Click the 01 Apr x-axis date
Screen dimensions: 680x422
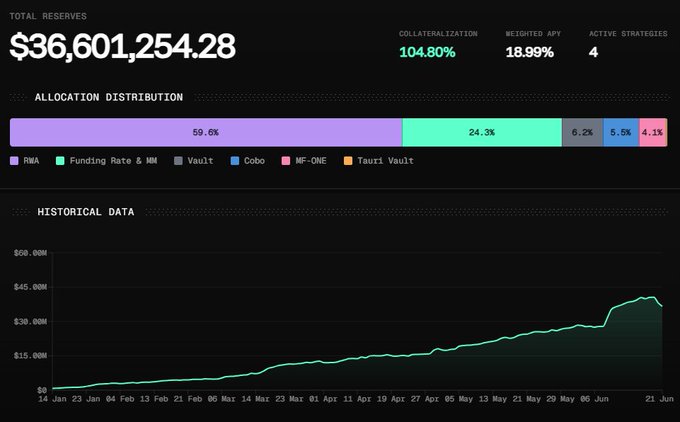pos(323,399)
